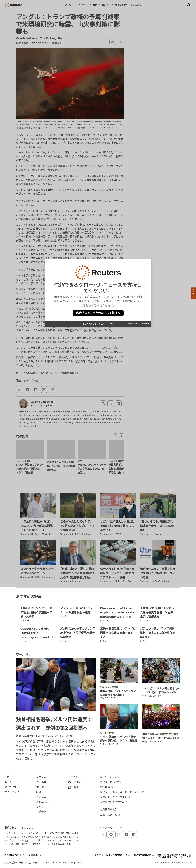The height and width of the screenshot is (868, 196).
Task: Show previous articles in 次の記事 carousel
Action: coord(116,436)
